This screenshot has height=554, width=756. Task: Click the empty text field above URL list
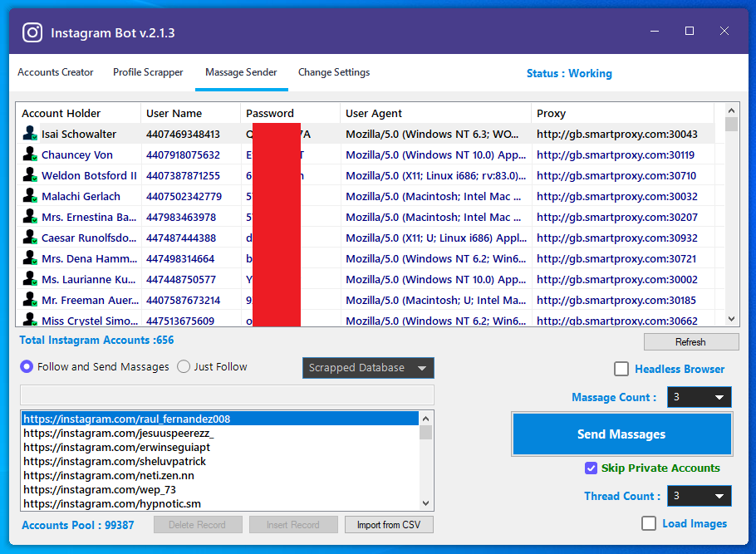pyautogui.click(x=227, y=395)
